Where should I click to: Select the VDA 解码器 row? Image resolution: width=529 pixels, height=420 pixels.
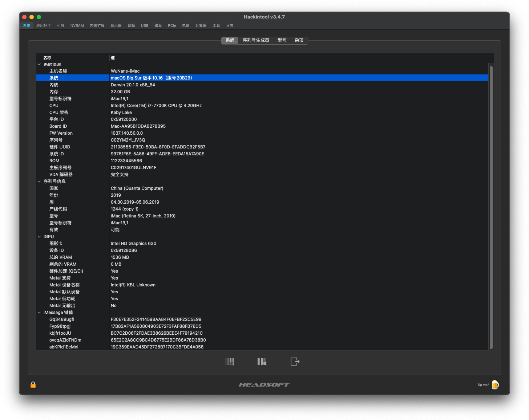tap(262, 175)
